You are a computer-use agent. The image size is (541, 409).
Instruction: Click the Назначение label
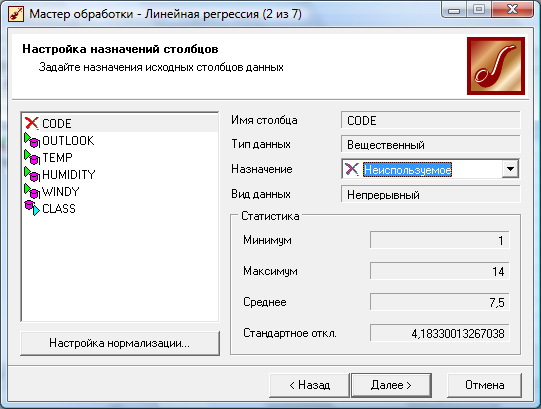pos(262,169)
